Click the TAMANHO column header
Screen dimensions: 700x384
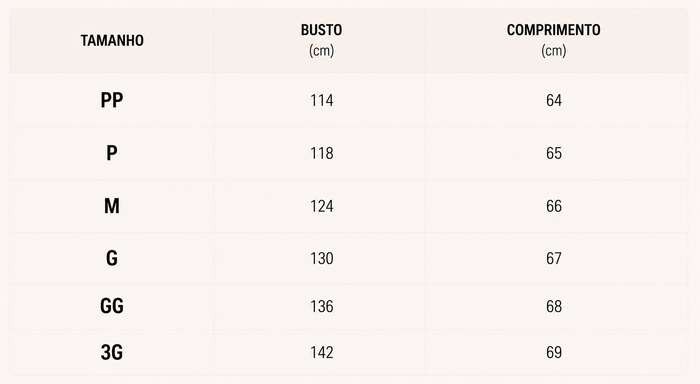coord(112,41)
